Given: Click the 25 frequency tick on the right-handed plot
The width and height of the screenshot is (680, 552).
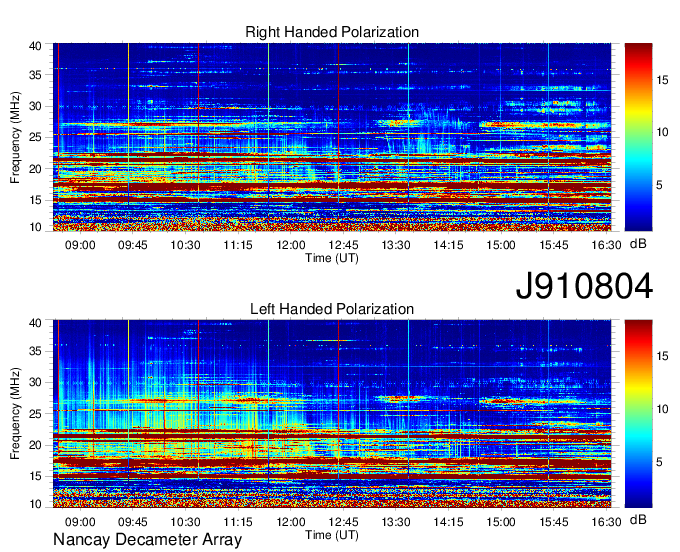Looking at the screenshot, I should [35, 137].
